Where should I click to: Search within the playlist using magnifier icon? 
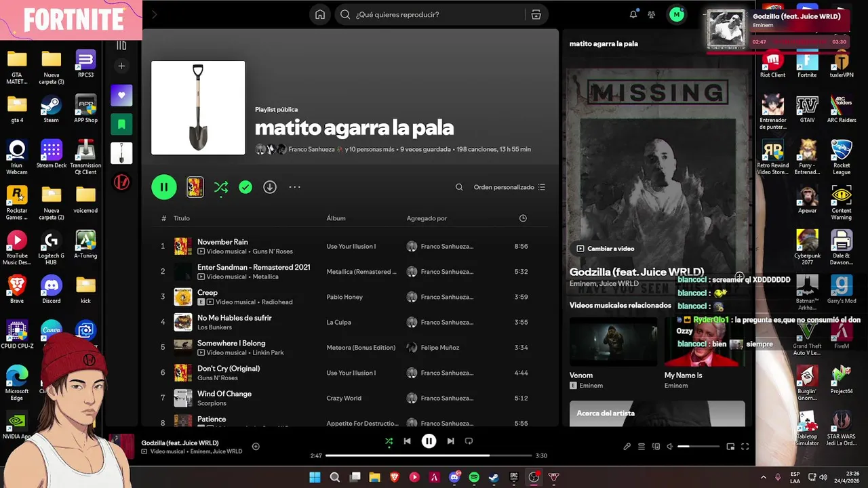[459, 187]
